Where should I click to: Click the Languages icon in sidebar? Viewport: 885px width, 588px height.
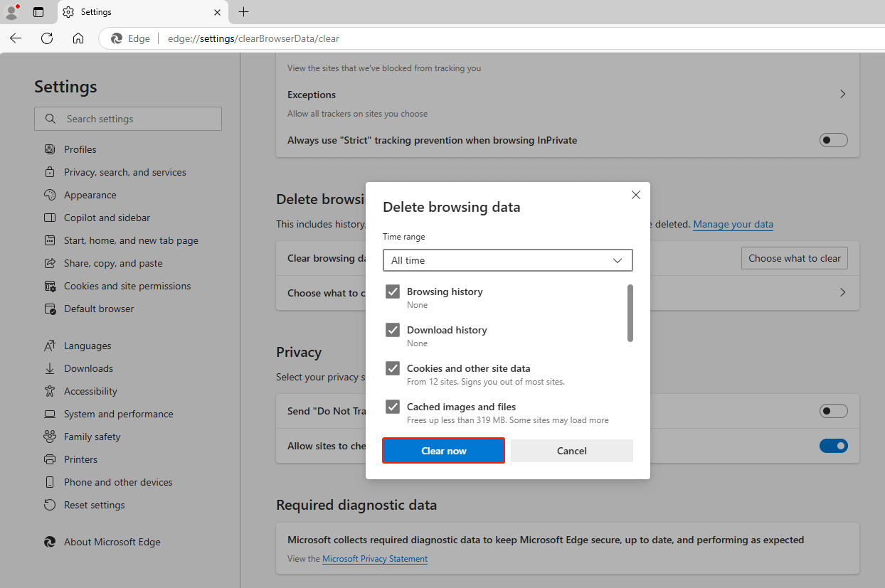[50, 346]
